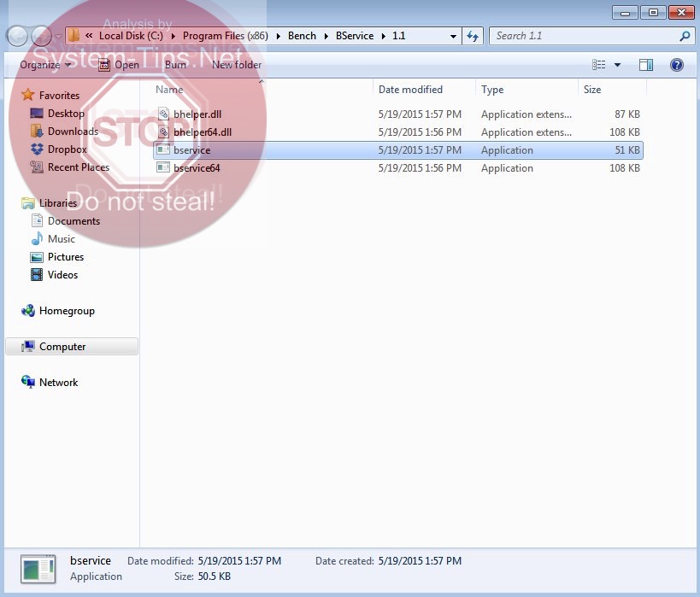Click the change view icon
Image resolution: width=700 pixels, height=597 pixels.
[599, 65]
